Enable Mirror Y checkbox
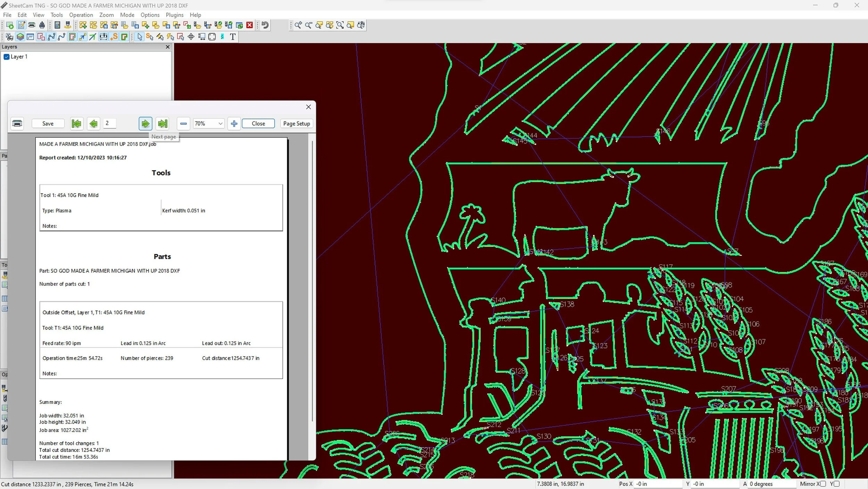Viewport: 868px width, 489px height. (x=836, y=484)
